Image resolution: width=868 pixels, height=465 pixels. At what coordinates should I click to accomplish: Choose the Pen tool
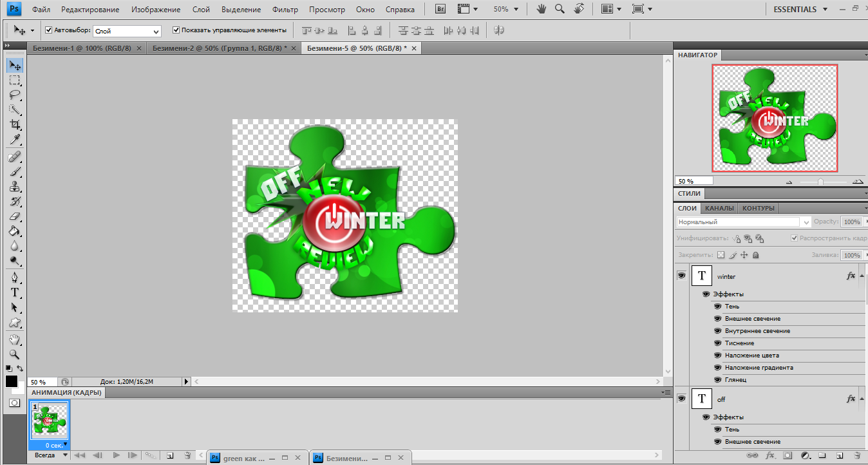tap(14, 278)
